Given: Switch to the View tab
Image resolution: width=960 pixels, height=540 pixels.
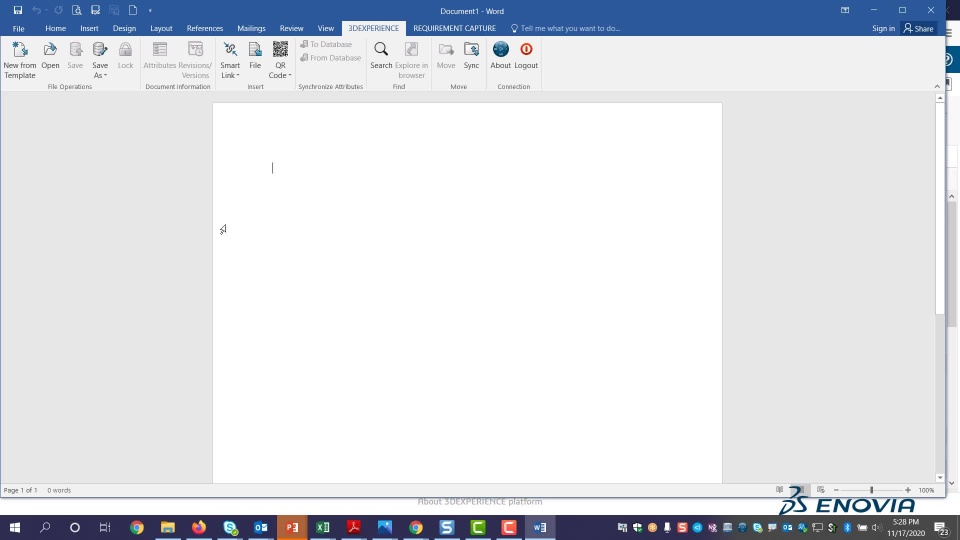Looking at the screenshot, I should click(326, 28).
